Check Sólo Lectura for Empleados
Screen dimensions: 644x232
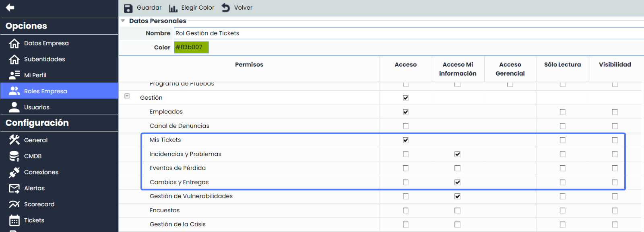click(x=562, y=112)
